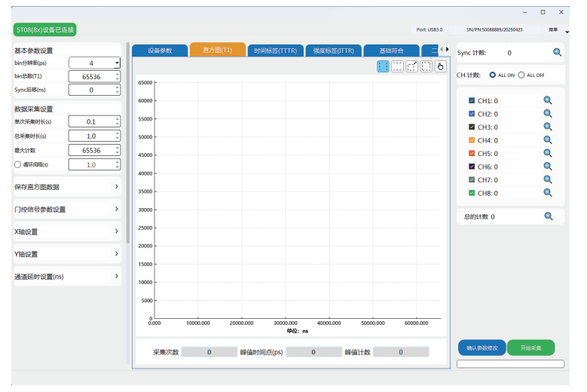Viewport: 587px width, 392px height.
Task: Activate the hand pan tool icon
Action: (441, 66)
